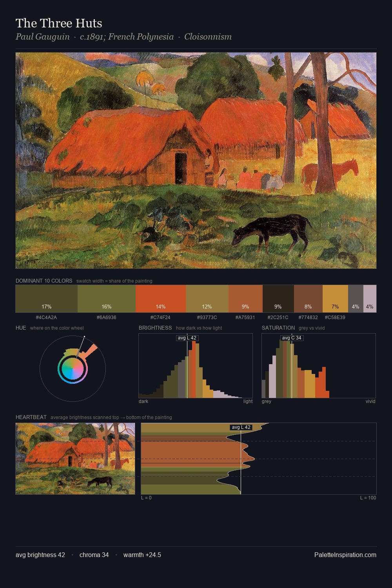Click the 'avg C 34' marker in the saturation histogram

click(292, 338)
